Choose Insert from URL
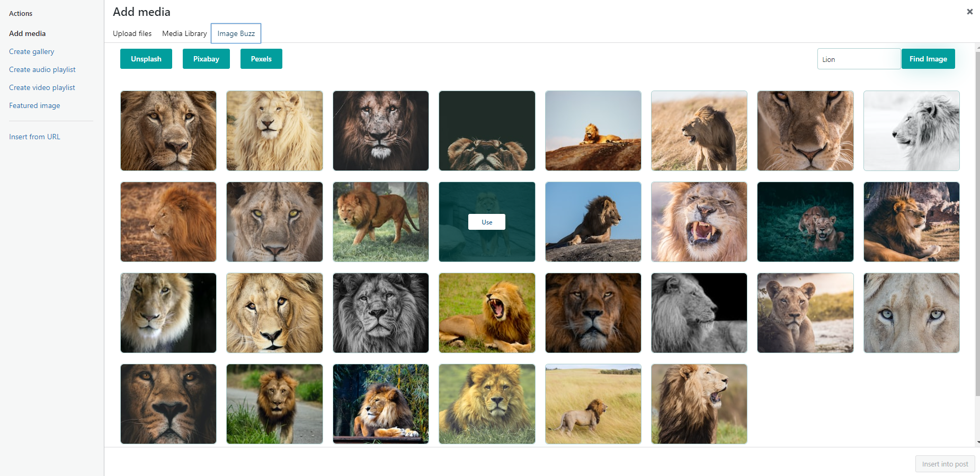The image size is (980, 476). click(34, 137)
